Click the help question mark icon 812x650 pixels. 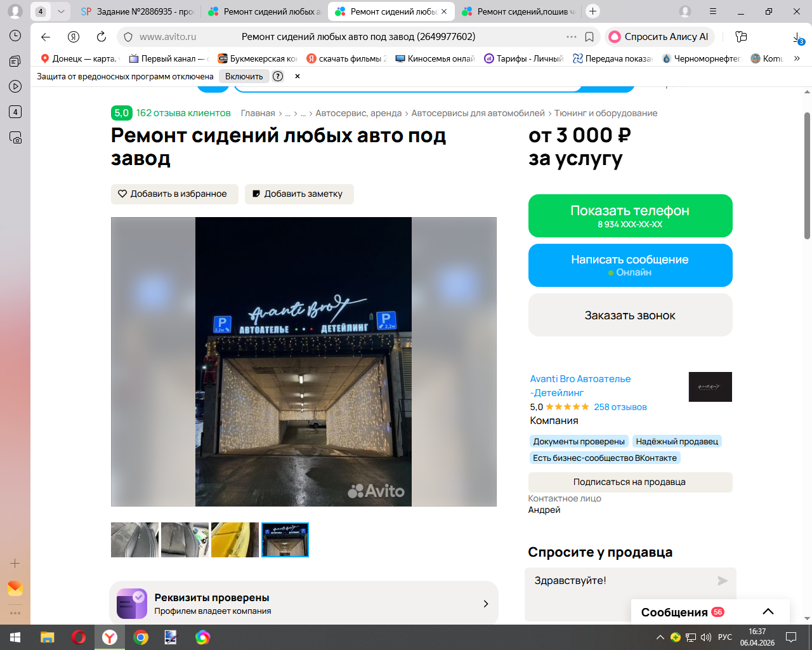[278, 76]
